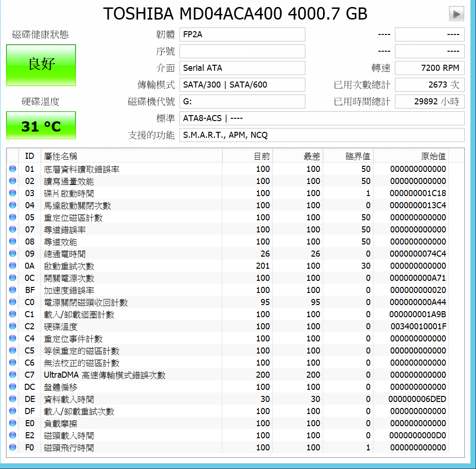Click the current value 201 in row 0A
The width and height of the screenshot is (476, 469).
(x=263, y=266)
